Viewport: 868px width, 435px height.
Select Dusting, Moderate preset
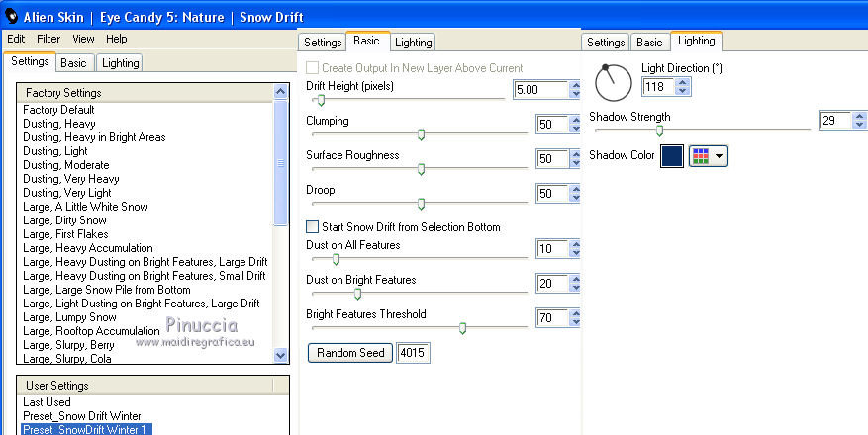coord(66,165)
